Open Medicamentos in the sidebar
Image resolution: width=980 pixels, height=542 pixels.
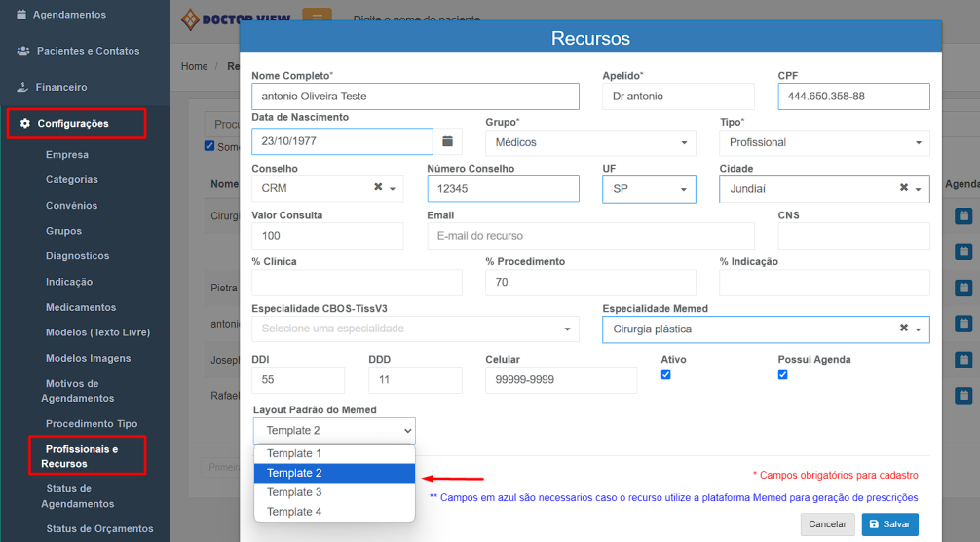pos(81,307)
